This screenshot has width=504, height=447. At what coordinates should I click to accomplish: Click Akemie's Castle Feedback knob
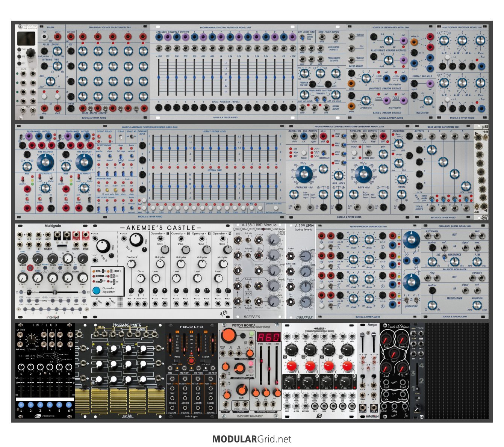(x=131, y=264)
